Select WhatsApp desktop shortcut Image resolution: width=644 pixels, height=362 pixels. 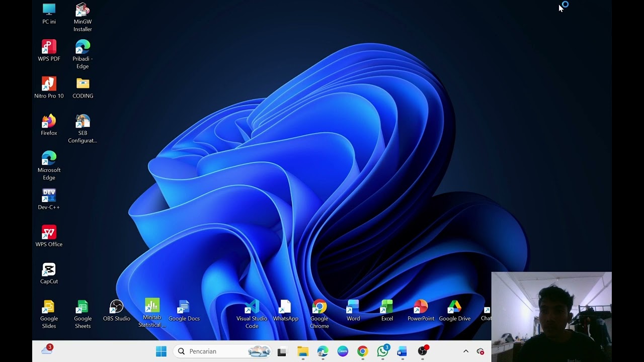point(285,311)
